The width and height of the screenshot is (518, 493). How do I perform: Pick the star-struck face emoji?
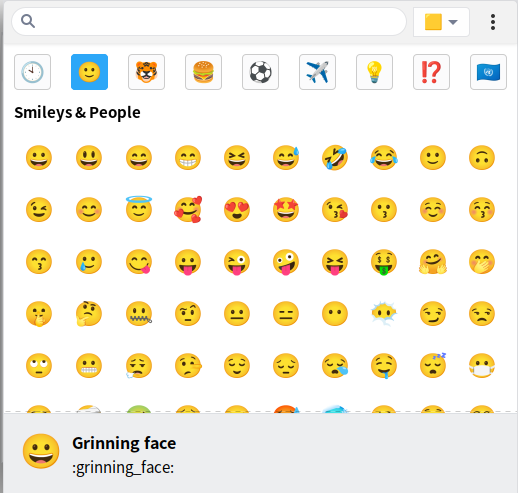(x=286, y=209)
